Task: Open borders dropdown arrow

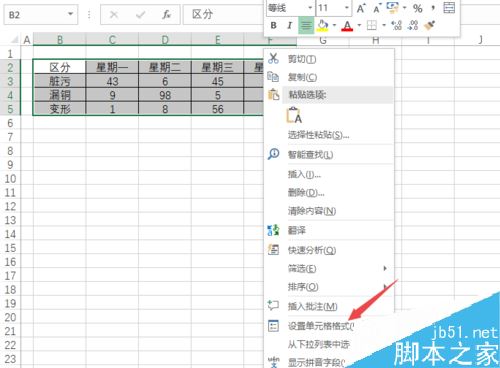Action: 384,25
